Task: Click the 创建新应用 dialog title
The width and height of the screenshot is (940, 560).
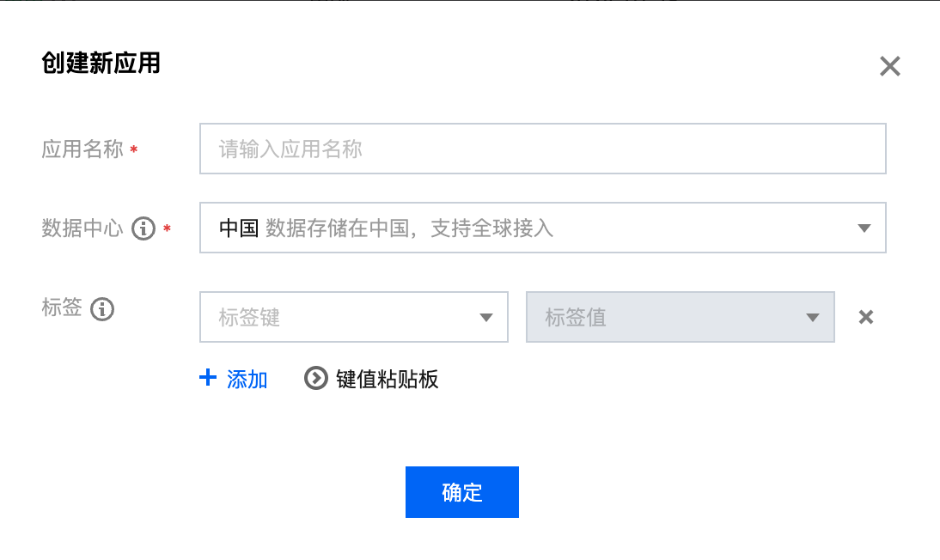Action: 101,63
